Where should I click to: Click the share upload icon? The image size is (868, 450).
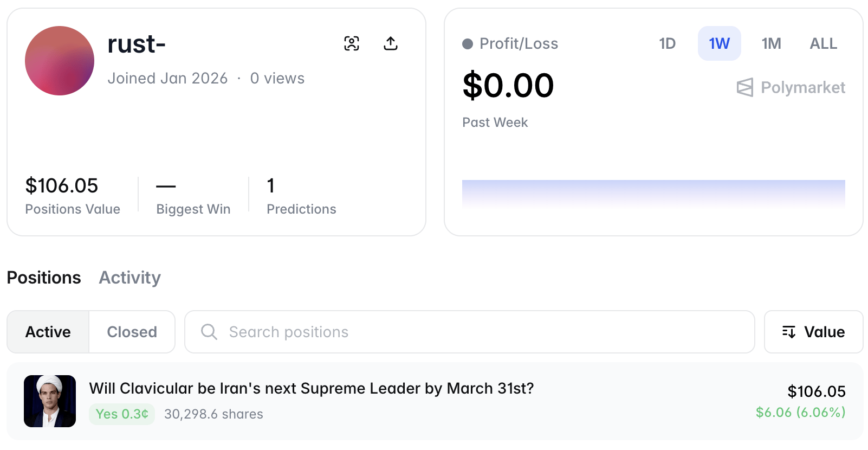391,43
